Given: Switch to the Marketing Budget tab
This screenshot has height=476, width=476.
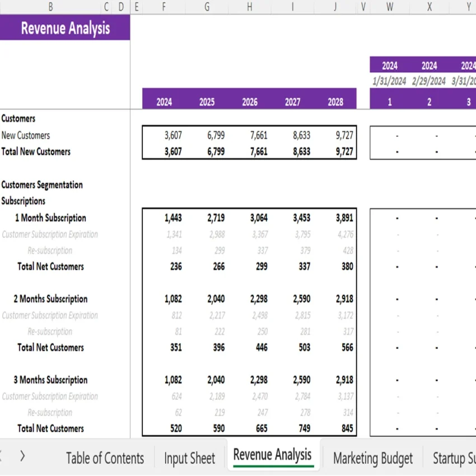Looking at the screenshot, I should (373, 458).
